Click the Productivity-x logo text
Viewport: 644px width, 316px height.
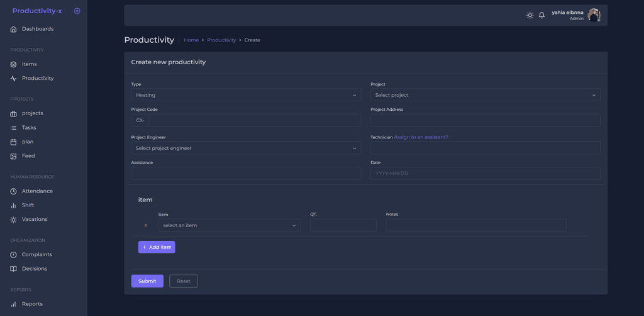37,11
